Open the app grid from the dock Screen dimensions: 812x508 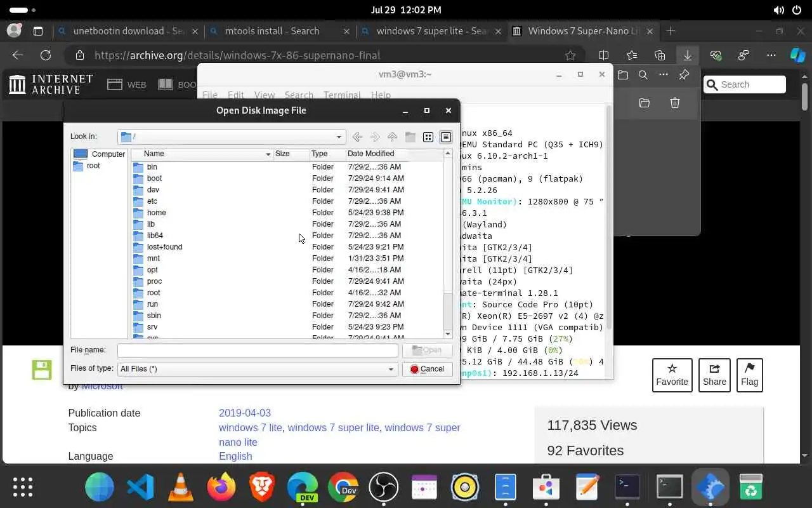pyautogui.click(x=23, y=487)
